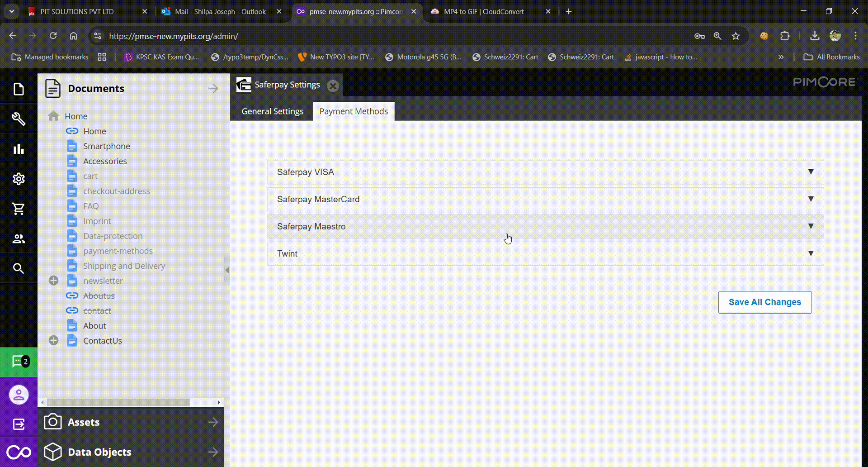Viewport: 868px width, 467px height.
Task: Open notifications chat icon with badge 2
Action: (x=19, y=362)
